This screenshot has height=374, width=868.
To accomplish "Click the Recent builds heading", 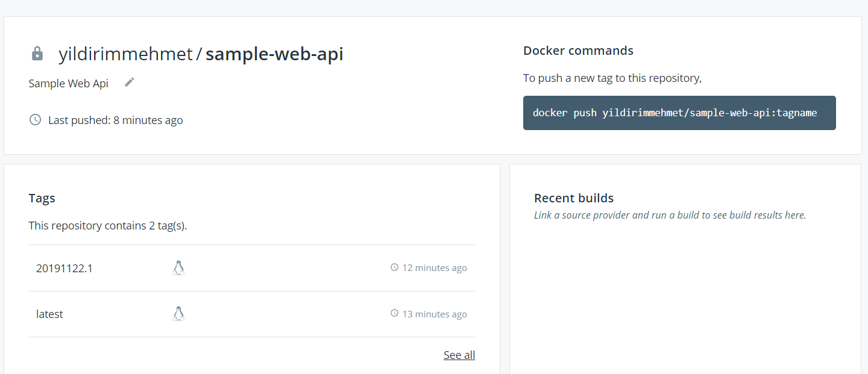I will (574, 198).
